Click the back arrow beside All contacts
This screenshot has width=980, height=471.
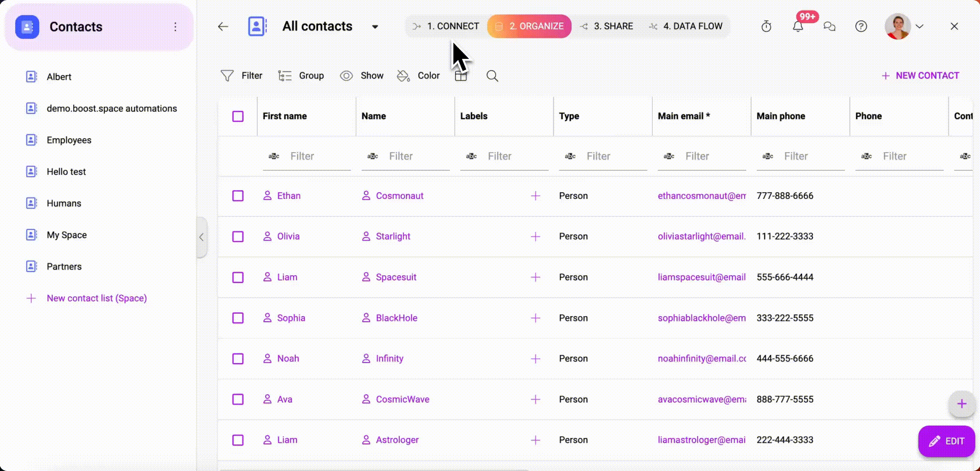tap(223, 27)
